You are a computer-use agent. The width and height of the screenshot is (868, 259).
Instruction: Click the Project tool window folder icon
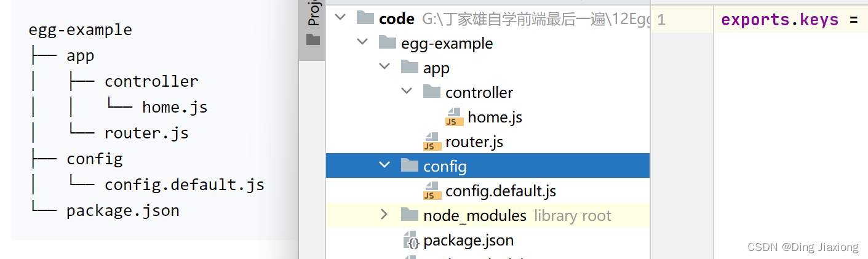pos(313,39)
